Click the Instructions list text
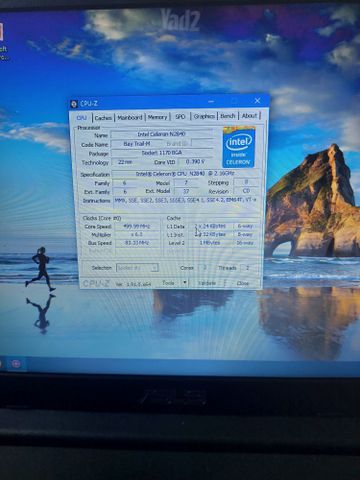The height and width of the screenshot is (480, 360). click(185, 200)
